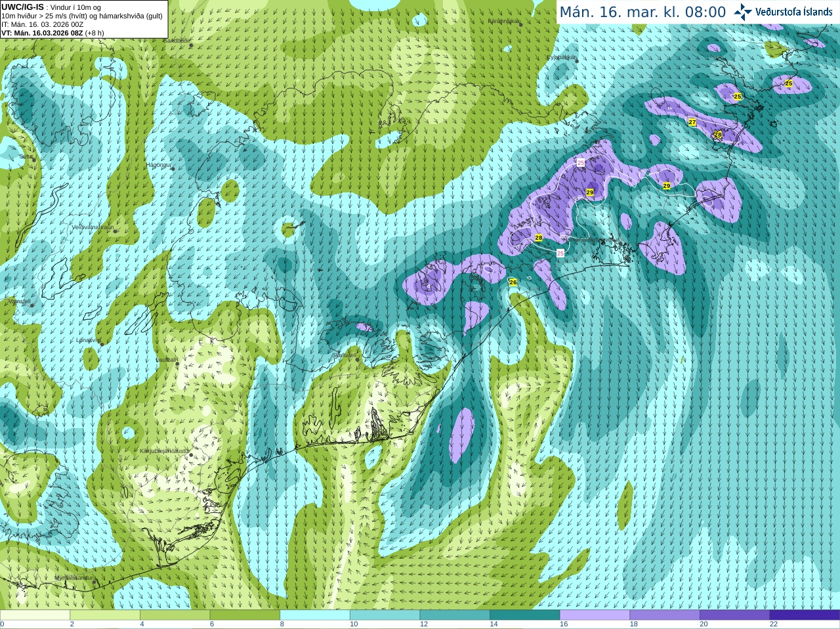Click the 'Mán. 16. mar. kl. 08:00' title
840x629 pixels.
click(642, 12)
